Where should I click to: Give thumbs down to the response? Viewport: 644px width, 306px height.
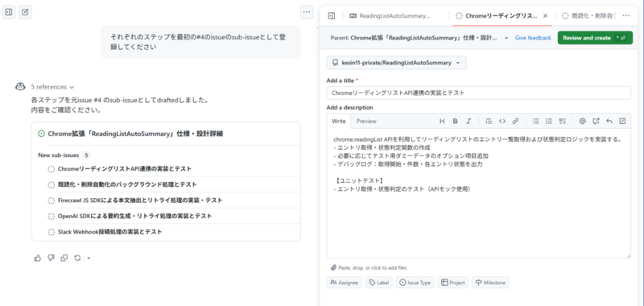[51, 258]
